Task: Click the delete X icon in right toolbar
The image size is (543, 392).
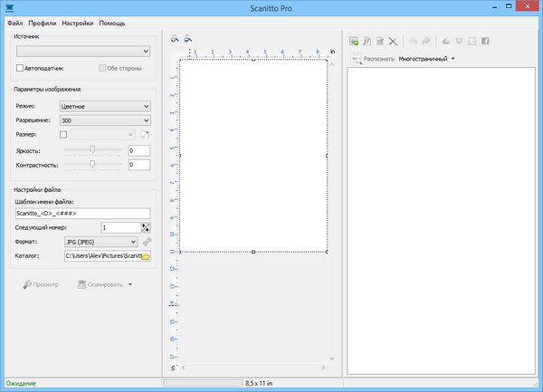Action: (393, 41)
